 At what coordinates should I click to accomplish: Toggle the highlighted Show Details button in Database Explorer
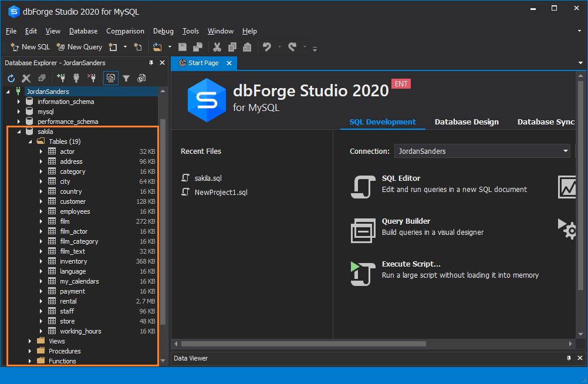(110, 78)
